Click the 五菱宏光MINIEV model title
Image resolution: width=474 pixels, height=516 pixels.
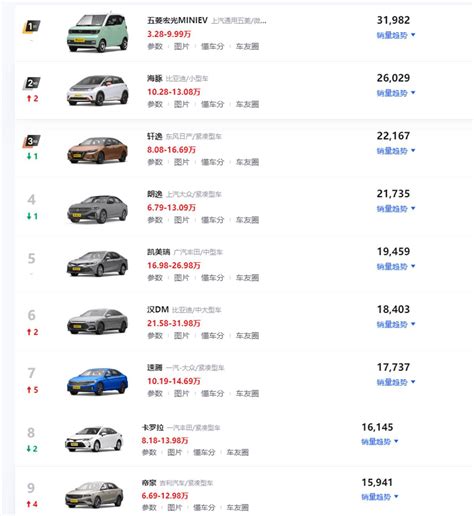177,20
